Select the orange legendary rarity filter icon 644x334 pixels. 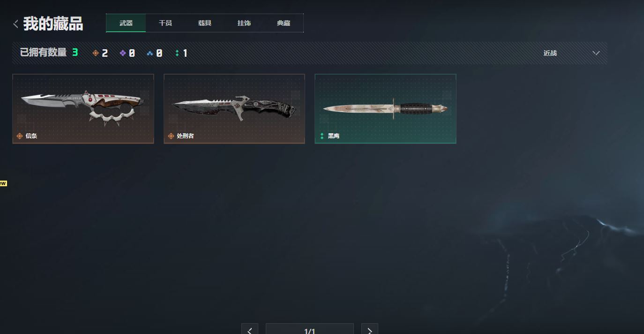point(96,53)
